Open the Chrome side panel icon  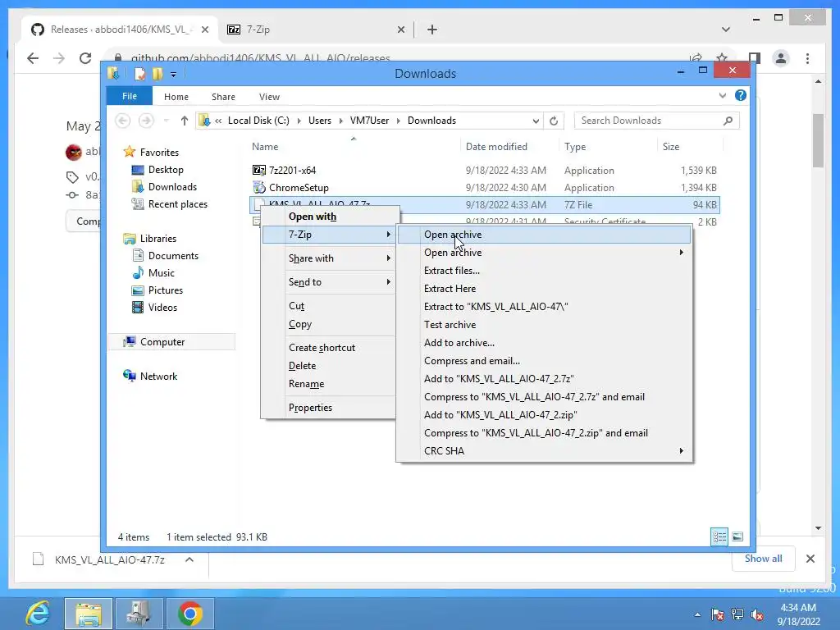[755, 58]
